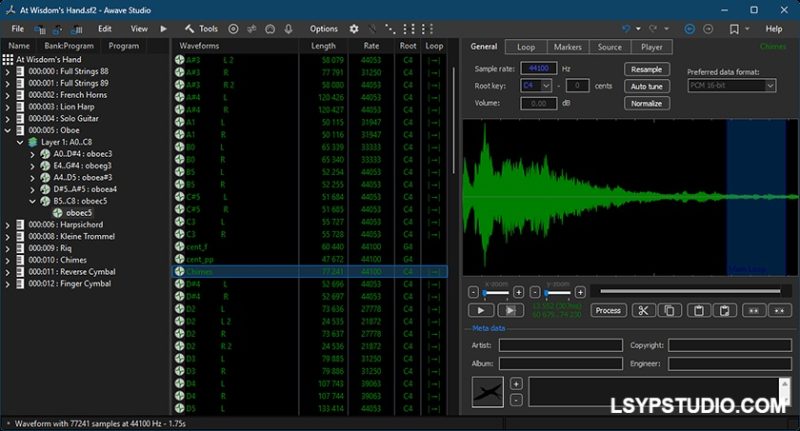
Task: Click the Length column header
Action: tap(323, 46)
